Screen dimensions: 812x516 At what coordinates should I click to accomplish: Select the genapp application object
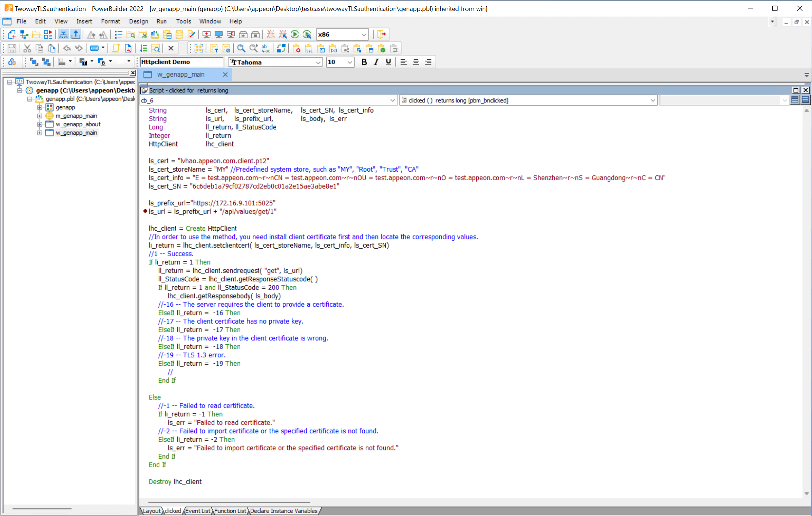[65, 107]
